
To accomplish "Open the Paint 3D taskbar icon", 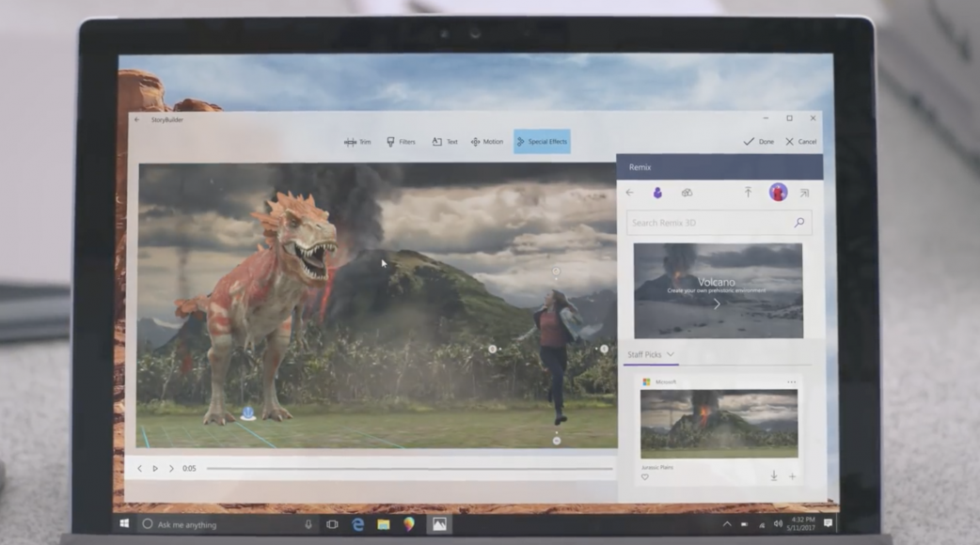I will point(409,524).
